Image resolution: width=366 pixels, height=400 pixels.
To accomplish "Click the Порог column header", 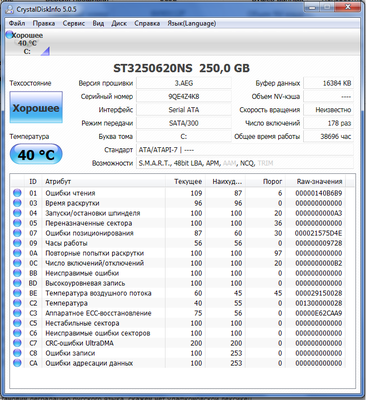I will tap(265, 182).
